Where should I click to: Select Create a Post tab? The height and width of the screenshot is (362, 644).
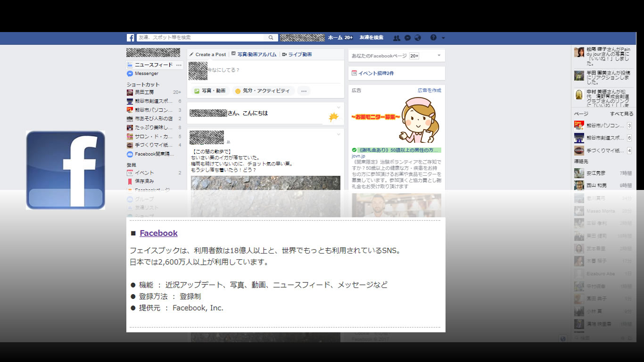coord(207,55)
